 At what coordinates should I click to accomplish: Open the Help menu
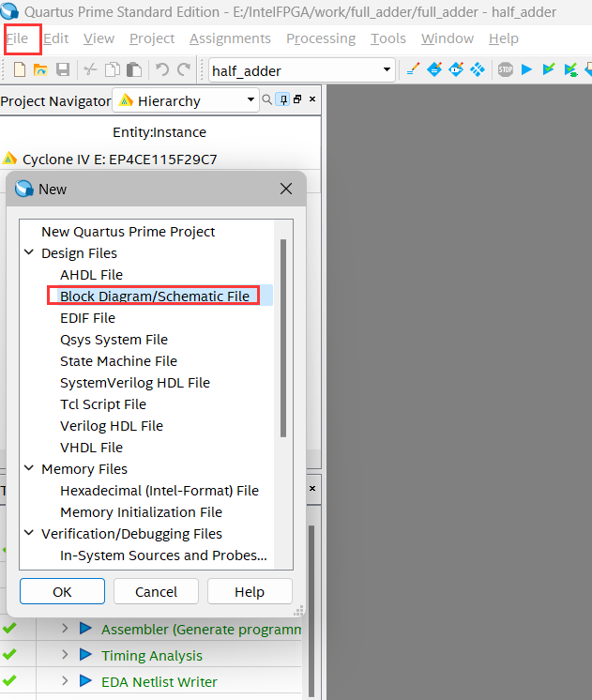(504, 38)
